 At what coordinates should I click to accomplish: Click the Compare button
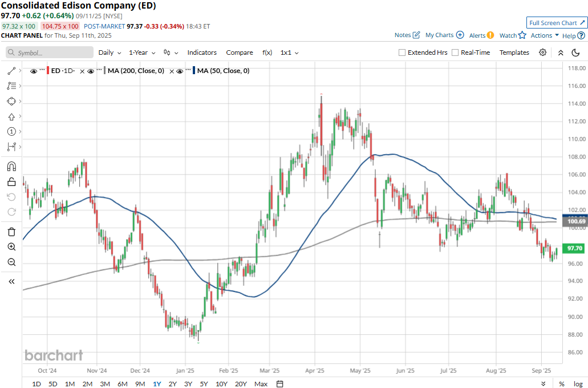(240, 52)
